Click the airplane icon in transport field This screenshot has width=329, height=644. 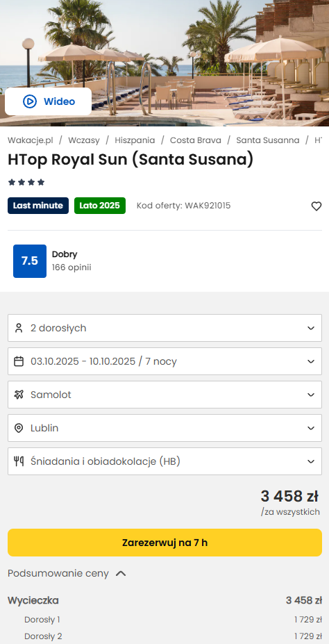[x=19, y=395]
